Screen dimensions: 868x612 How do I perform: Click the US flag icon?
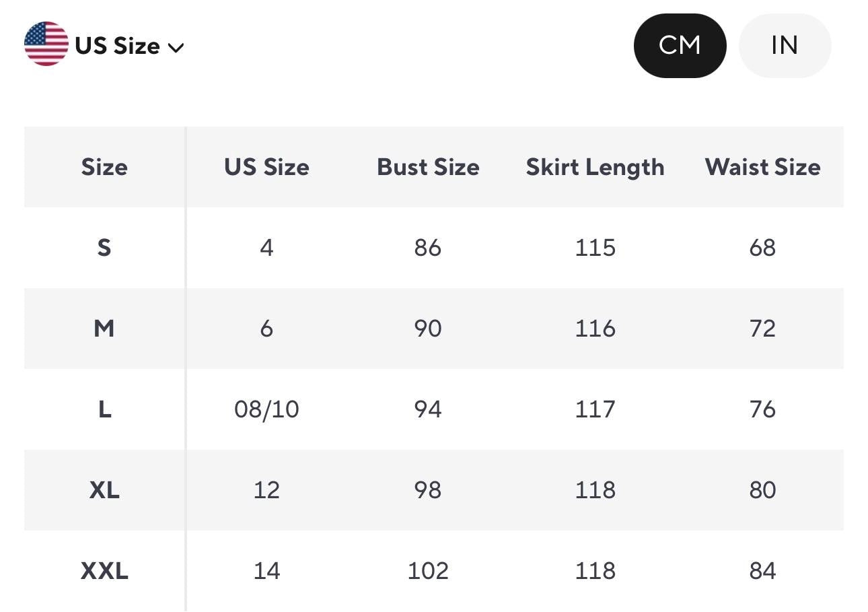coord(46,44)
